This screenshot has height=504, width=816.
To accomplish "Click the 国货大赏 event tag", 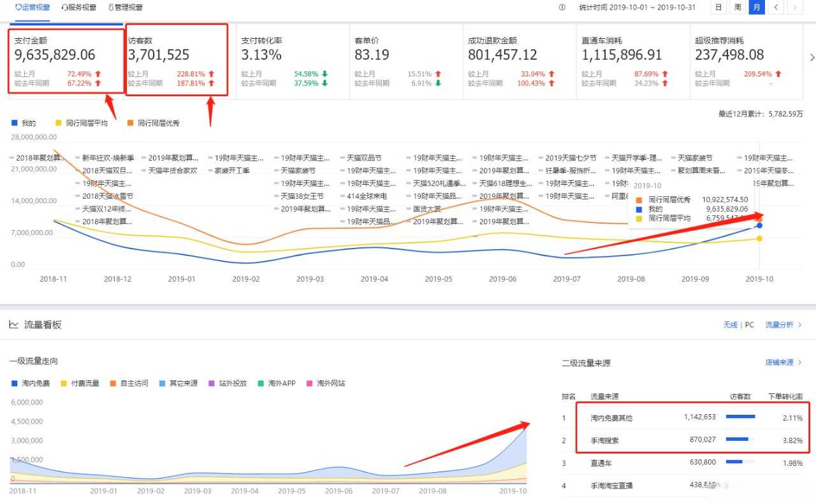I will (x=423, y=209).
